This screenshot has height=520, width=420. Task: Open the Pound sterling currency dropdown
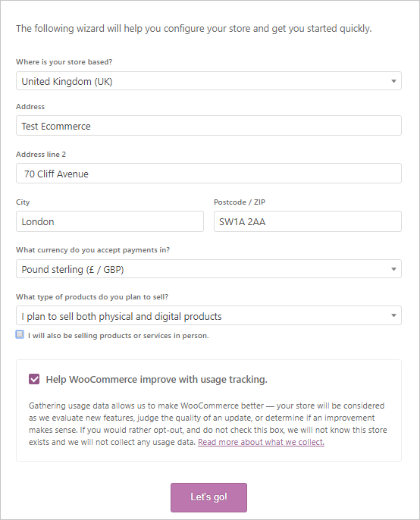[208, 269]
